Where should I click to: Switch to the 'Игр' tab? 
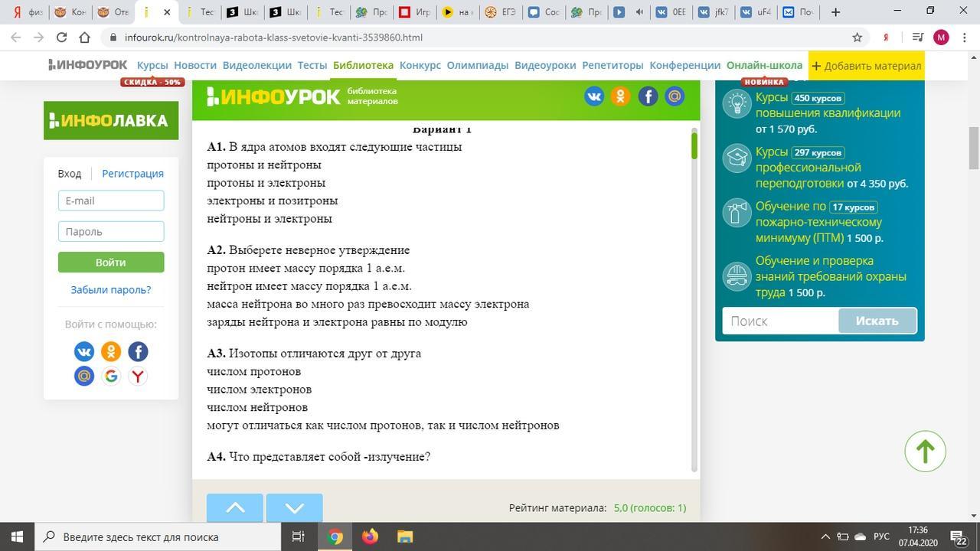point(414,12)
